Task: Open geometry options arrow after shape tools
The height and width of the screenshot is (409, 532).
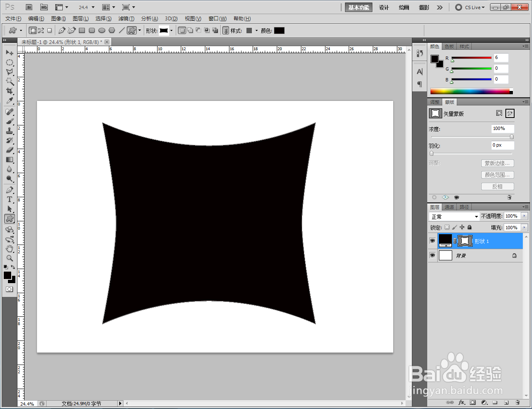Action: pyautogui.click(x=140, y=31)
